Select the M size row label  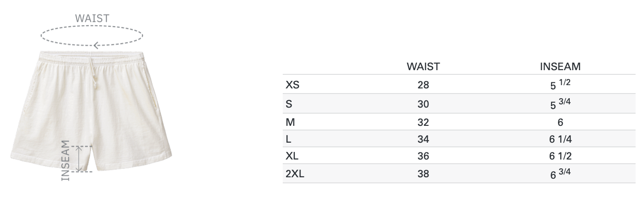[290, 123]
